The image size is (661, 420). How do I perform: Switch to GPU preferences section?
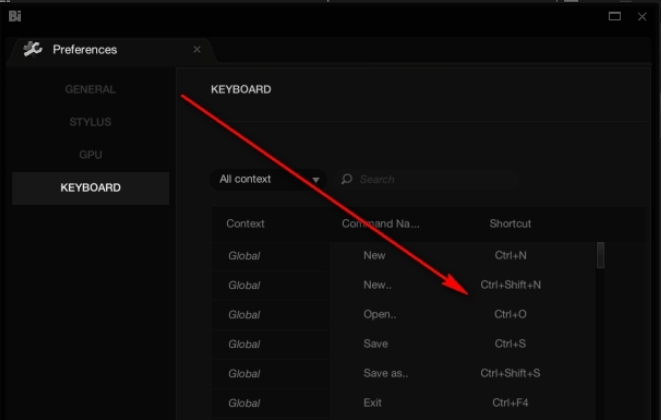(x=90, y=155)
